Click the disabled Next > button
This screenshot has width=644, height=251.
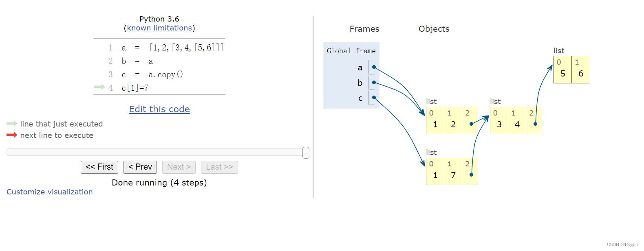click(x=179, y=167)
